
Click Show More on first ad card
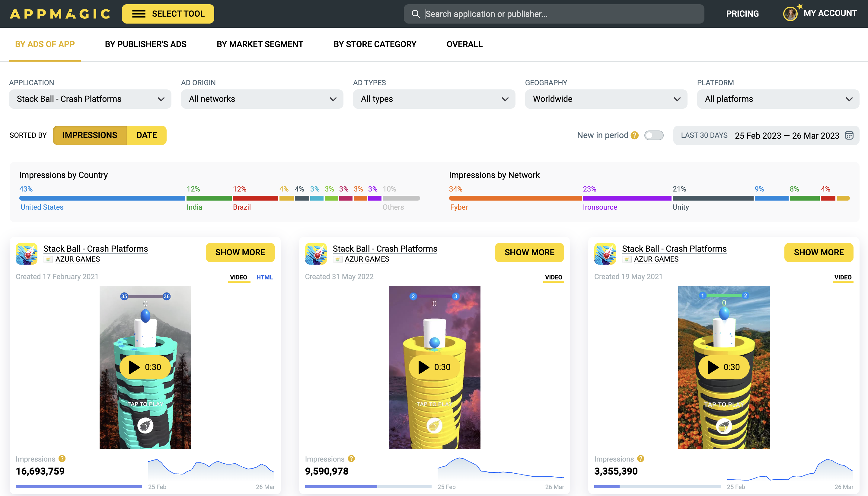(240, 253)
